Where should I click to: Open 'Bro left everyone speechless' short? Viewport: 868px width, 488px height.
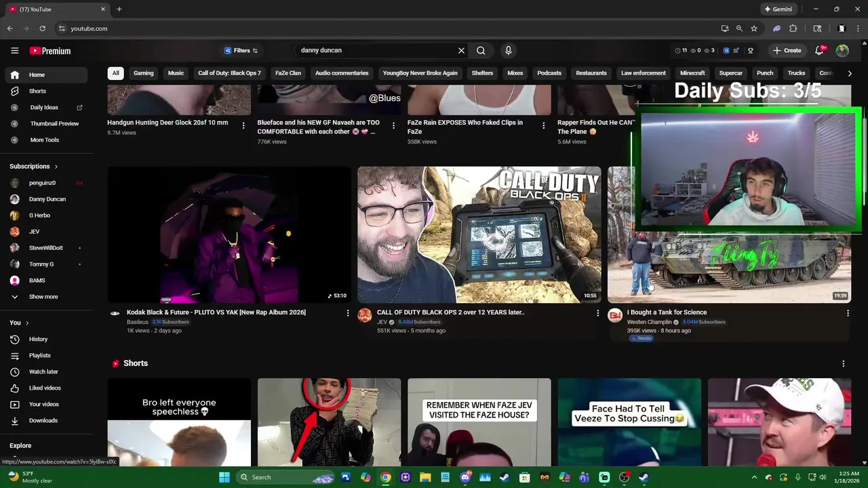click(x=179, y=422)
